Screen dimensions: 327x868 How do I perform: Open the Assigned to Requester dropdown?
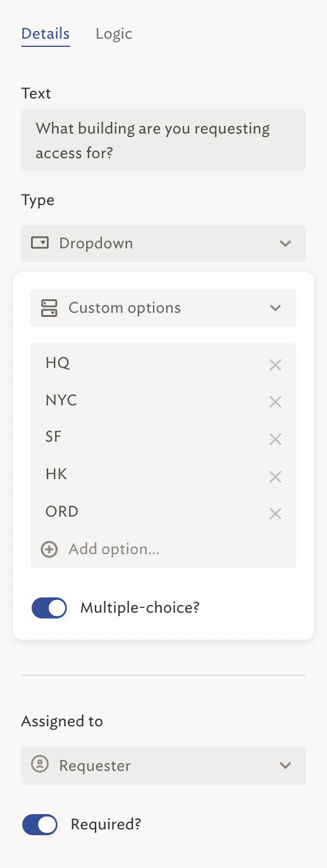[163, 765]
